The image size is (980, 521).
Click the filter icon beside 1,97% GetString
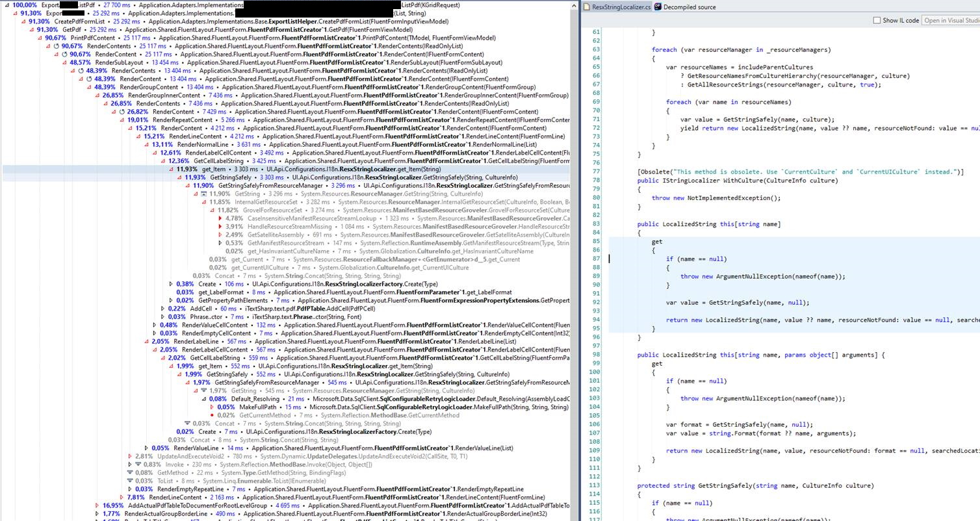tap(203, 391)
